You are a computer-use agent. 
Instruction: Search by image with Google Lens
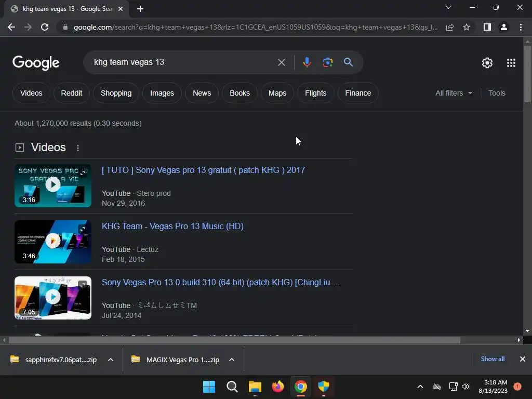pos(327,62)
